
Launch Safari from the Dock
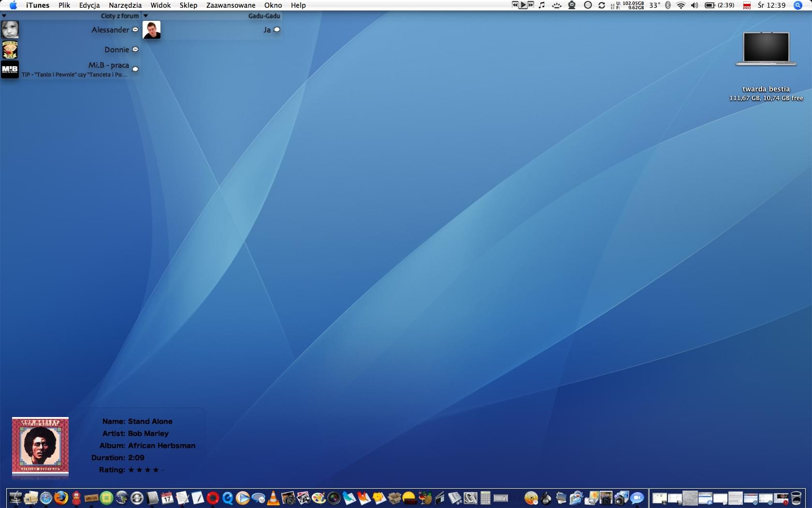46,497
